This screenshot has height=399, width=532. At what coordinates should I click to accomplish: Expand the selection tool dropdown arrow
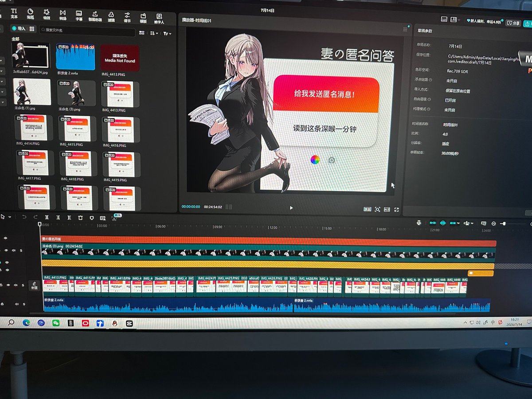tap(10, 217)
